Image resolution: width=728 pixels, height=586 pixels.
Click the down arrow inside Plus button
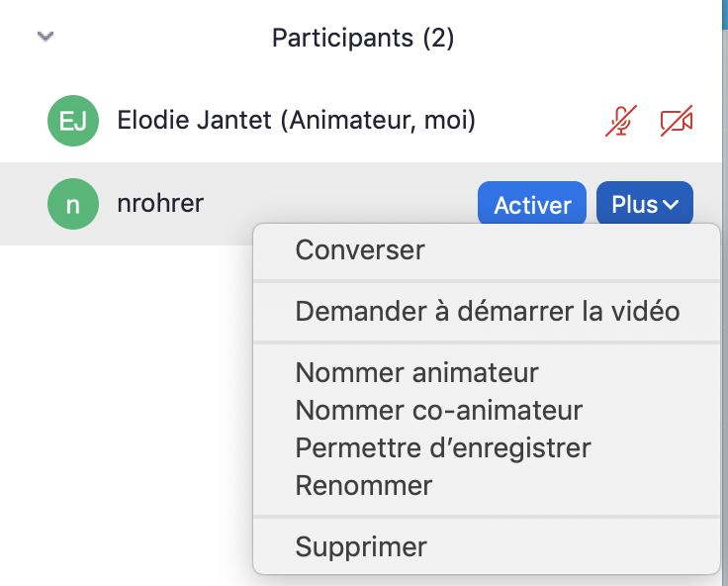672,205
